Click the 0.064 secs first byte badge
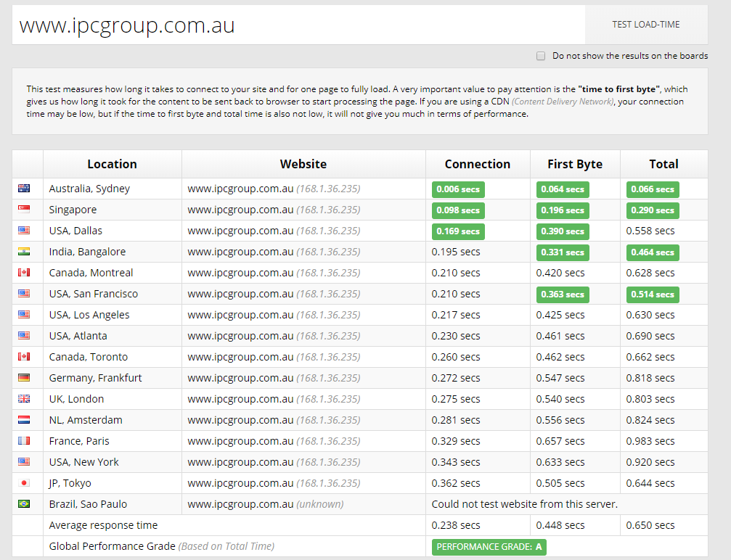731x560 pixels. pos(563,189)
